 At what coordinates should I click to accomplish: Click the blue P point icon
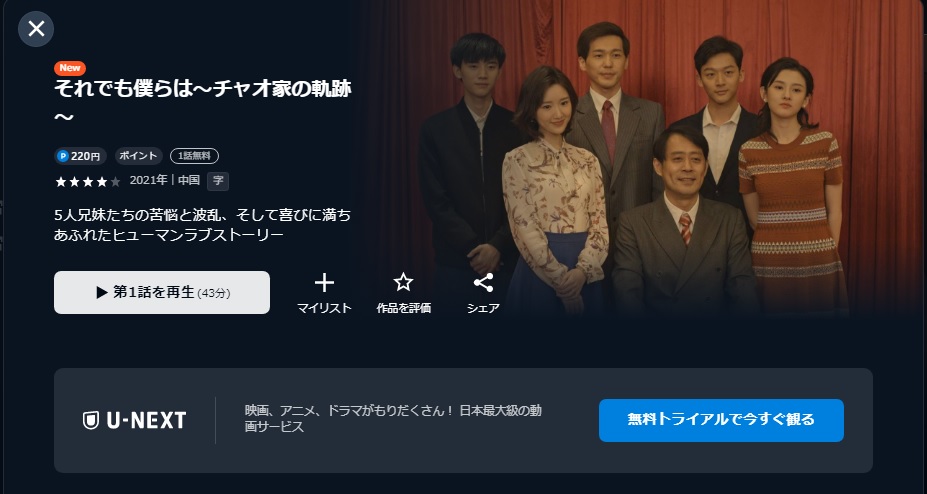63,156
